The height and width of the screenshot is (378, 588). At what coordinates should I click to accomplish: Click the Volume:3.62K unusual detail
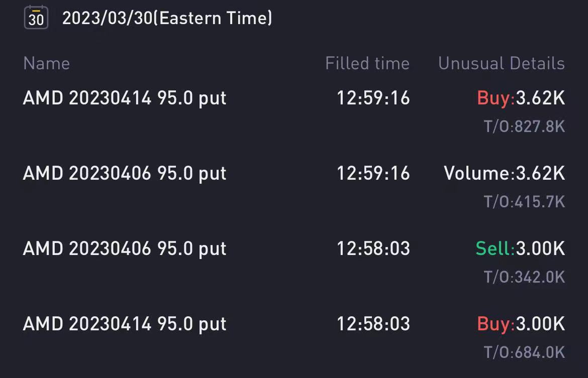pos(505,174)
